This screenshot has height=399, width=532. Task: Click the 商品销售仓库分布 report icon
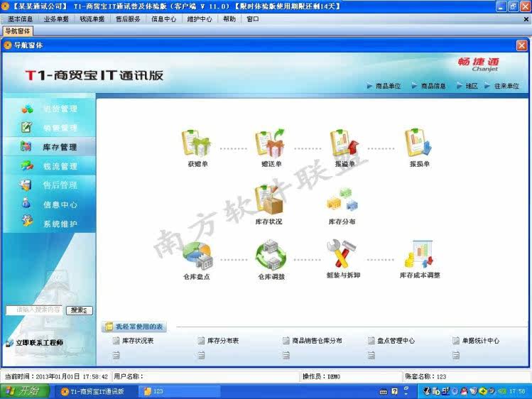point(286,340)
